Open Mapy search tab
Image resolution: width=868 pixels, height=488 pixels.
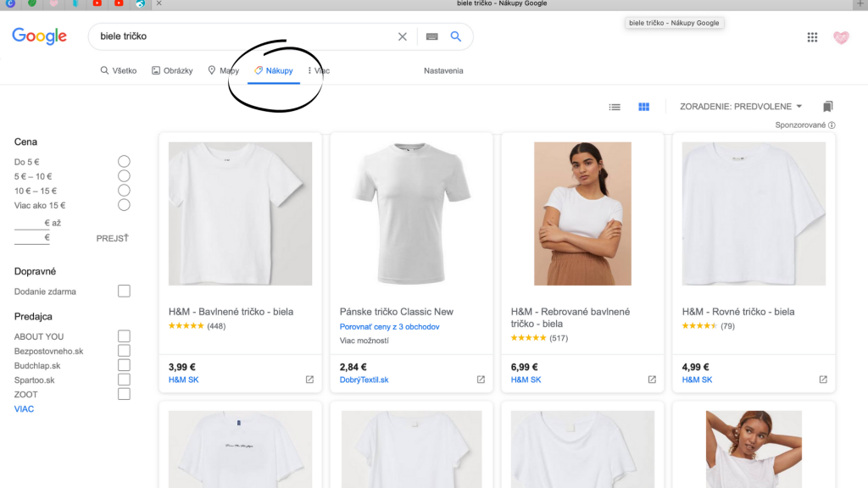223,71
